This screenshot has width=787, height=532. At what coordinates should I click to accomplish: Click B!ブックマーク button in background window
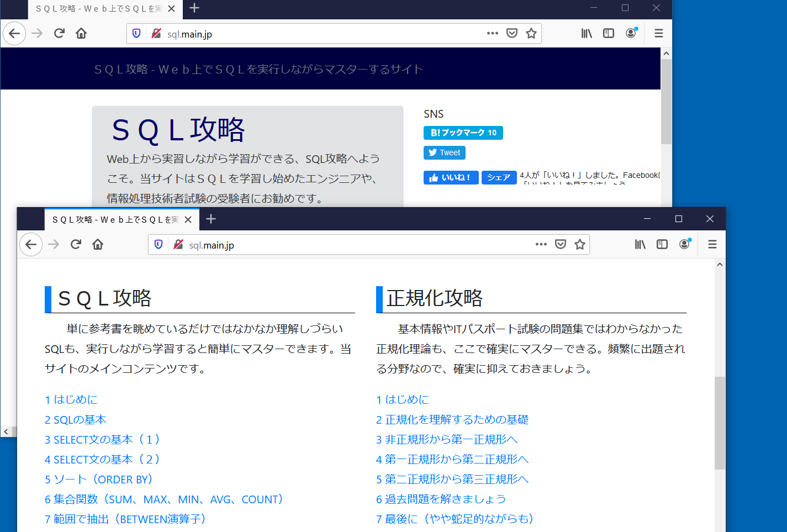pyautogui.click(x=463, y=133)
